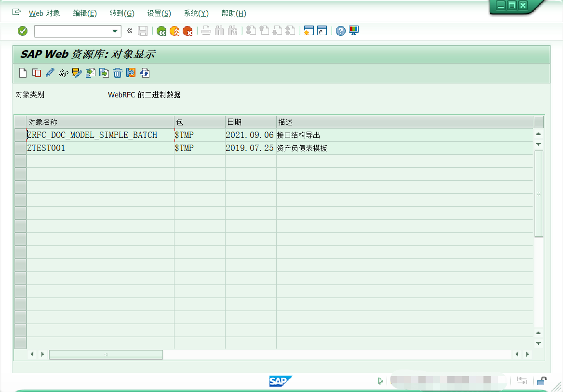This screenshot has width=563, height=392.
Task: Click the blue Help question-mark icon
Action: (x=341, y=31)
